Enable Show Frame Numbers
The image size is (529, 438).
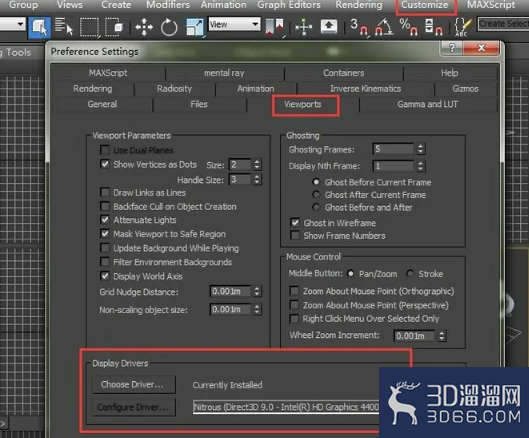click(x=295, y=235)
